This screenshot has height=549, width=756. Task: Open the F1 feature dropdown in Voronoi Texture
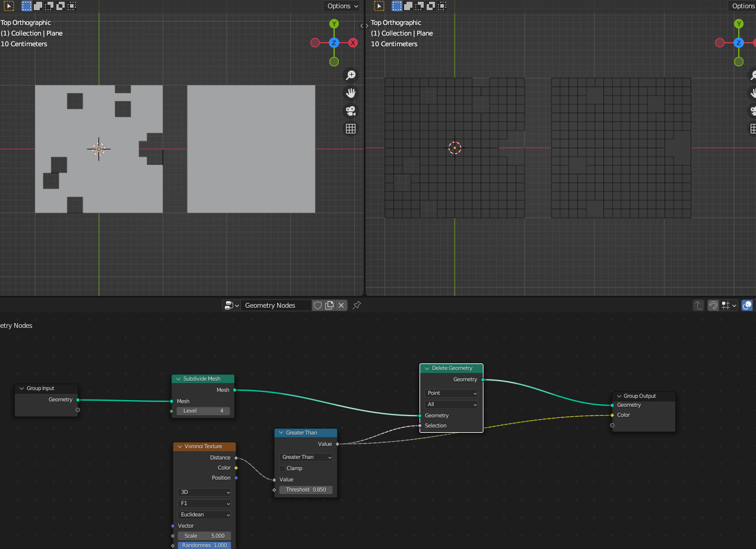[x=205, y=503]
